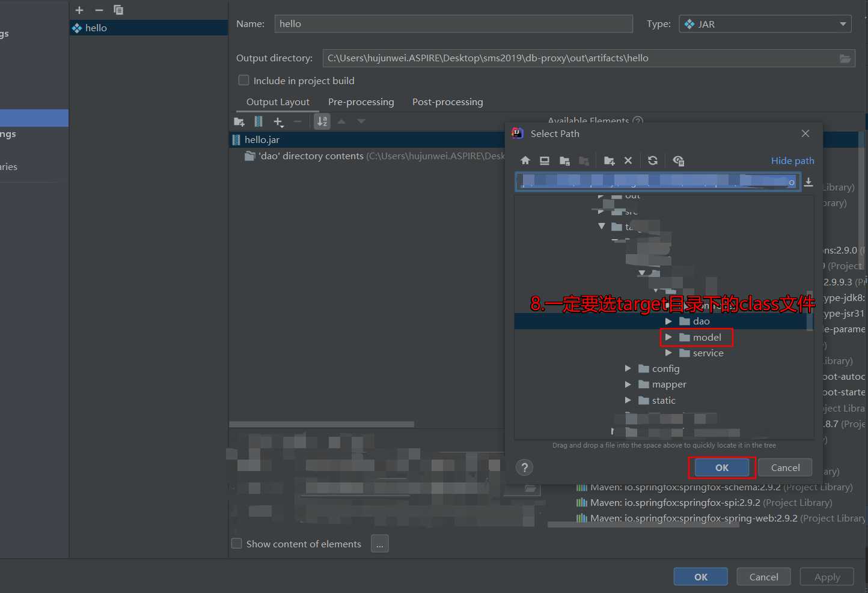This screenshot has height=593, width=868.
Task: Toggle sort elements by names and types
Action: tap(323, 121)
